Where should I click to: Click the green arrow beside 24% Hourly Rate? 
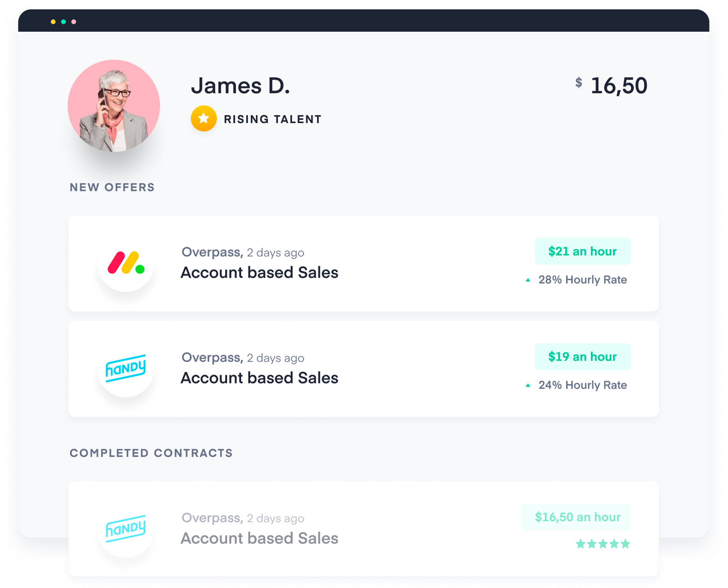click(x=528, y=385)
